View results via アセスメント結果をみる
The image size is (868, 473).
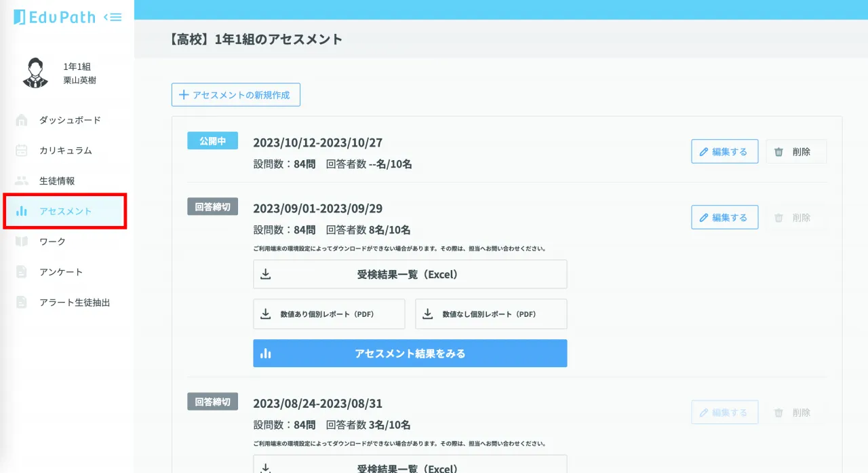[x=410, y=354]
